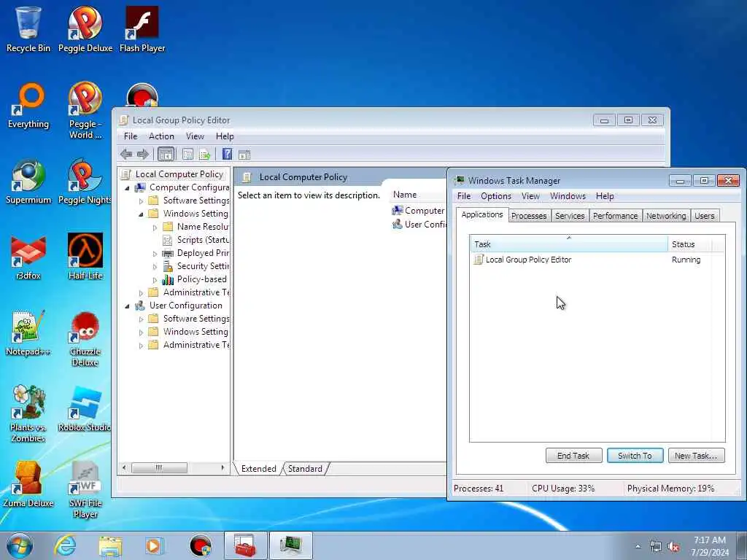Select the Everything desktop shortcut

(x=28, y=106)
